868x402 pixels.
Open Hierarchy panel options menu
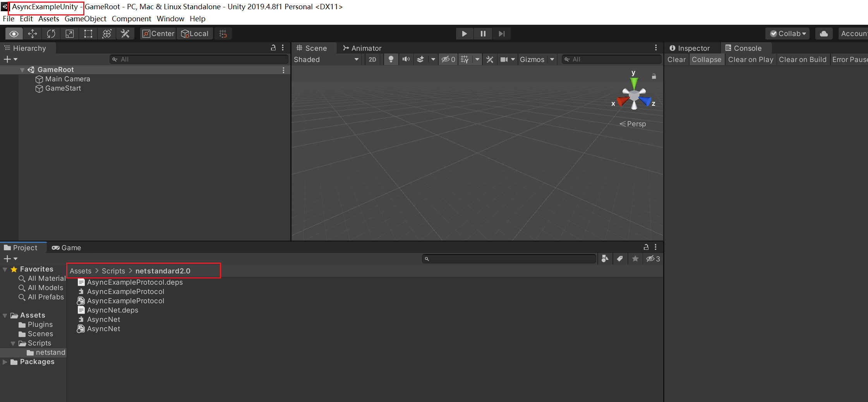pos(283,48)
